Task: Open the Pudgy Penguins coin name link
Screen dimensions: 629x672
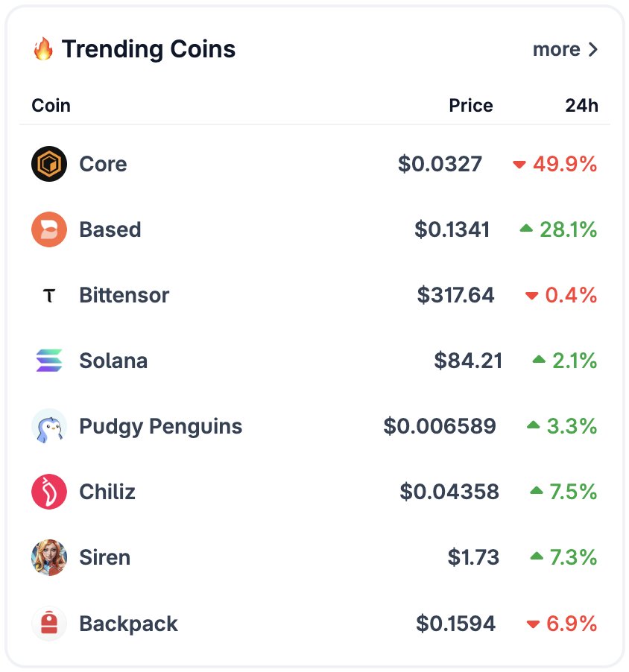Action: 160,426
